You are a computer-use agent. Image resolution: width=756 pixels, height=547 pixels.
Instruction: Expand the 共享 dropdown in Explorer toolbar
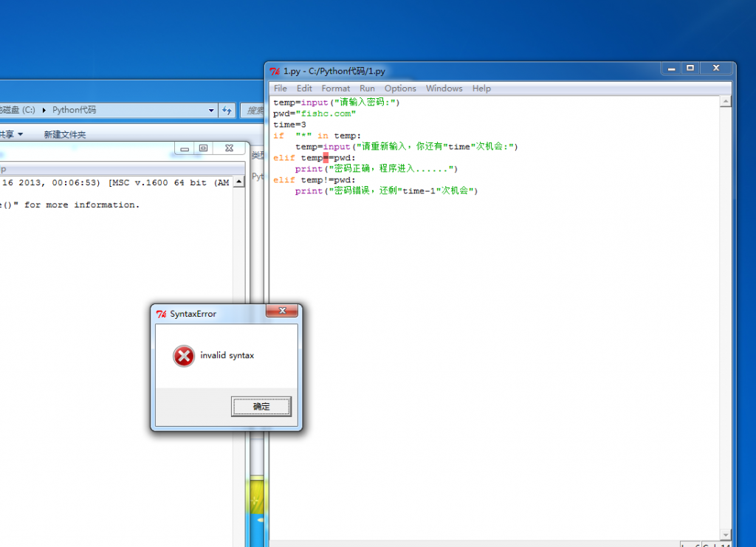point(21,134)
